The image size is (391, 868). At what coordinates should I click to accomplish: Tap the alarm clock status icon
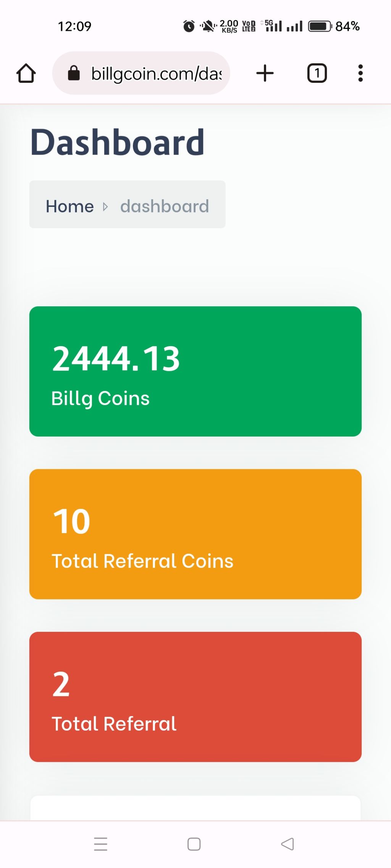coord(189,26)
